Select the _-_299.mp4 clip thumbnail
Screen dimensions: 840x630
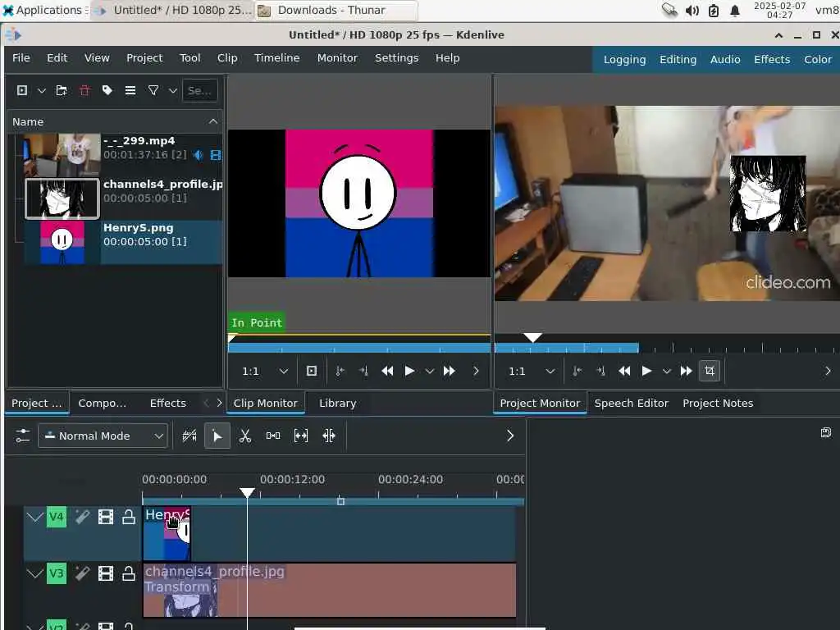[62, 155]
